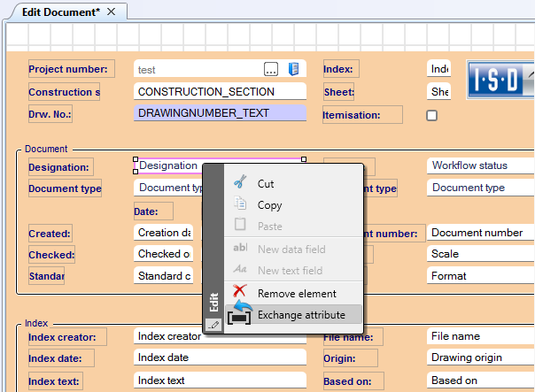Click the Drawing origin field
Viewport: 535px width, 392px height.
480,357
